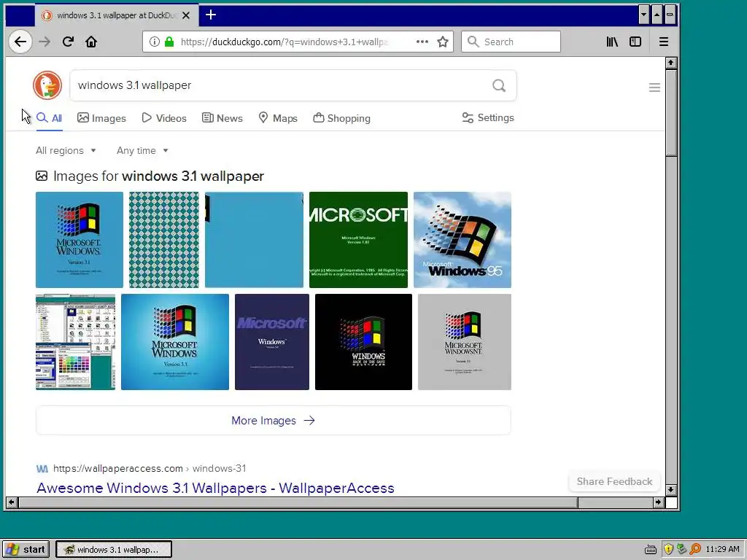Click the browser forward arrow
This screenshot has height=560, width=747.
coord(44,42)
